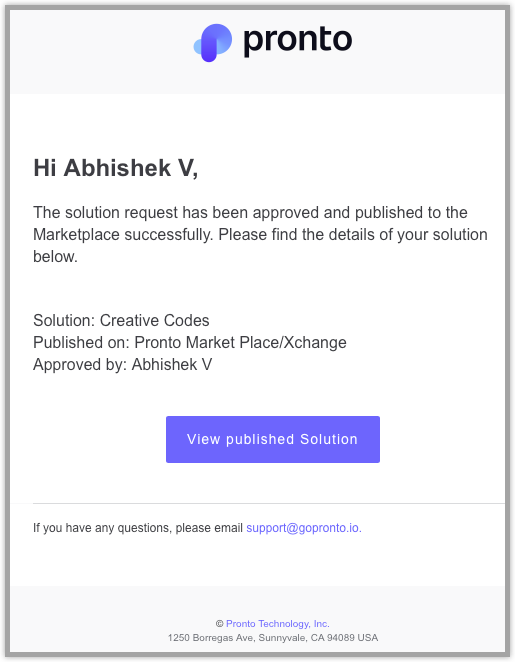Open the support@gopronto.io email link
Image resolution: width=515 pixels, height=662 pixels.
pyautogui.click(x=304, y=528)
